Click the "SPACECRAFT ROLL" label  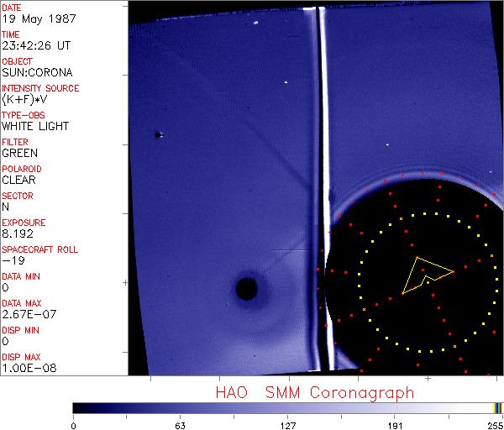[x=39, y=249]
